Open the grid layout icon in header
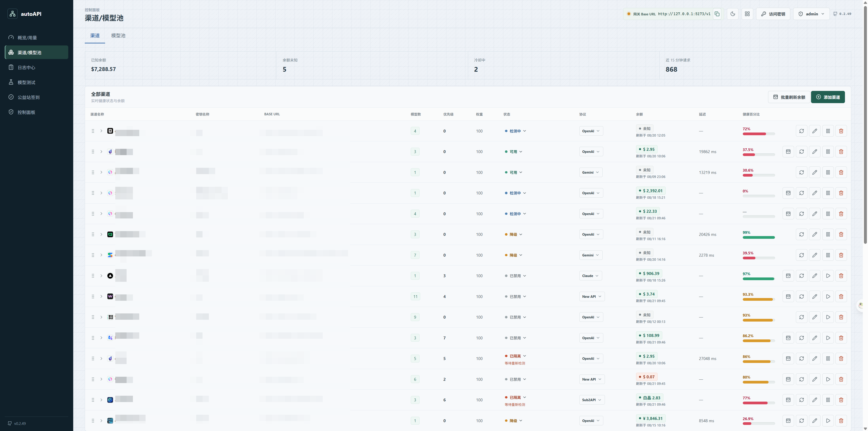The image size is (868, 431). pyautogui.click(x=747, y=14)
